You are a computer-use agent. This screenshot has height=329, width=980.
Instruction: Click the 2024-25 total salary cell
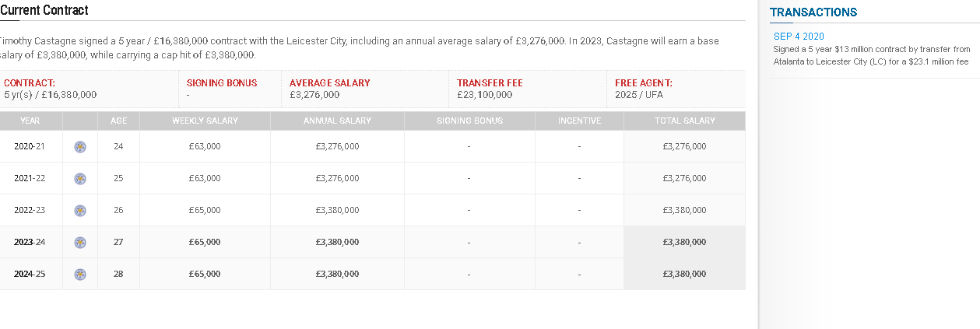click(684, 274)
